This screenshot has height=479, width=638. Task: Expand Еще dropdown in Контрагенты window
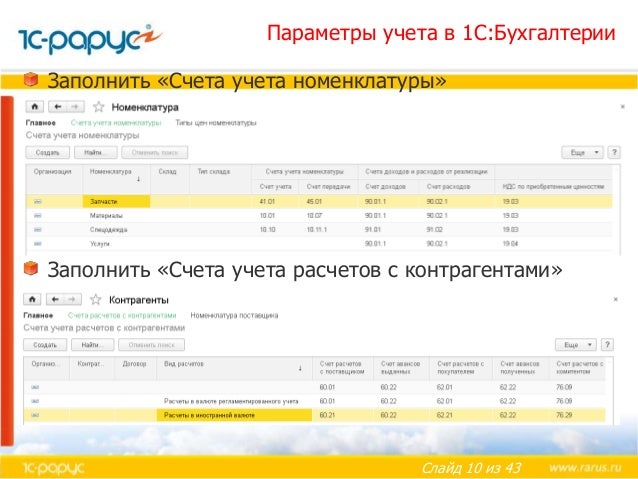(x=576, y=345)
